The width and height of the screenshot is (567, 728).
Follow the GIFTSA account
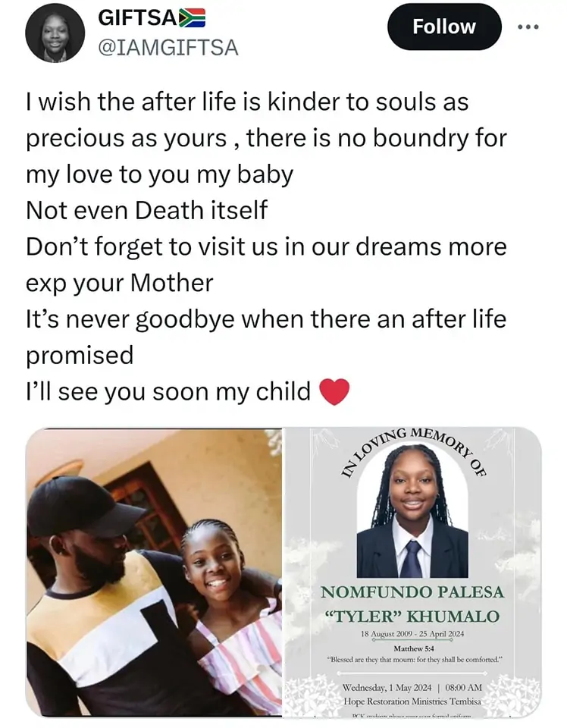[444, 27]
